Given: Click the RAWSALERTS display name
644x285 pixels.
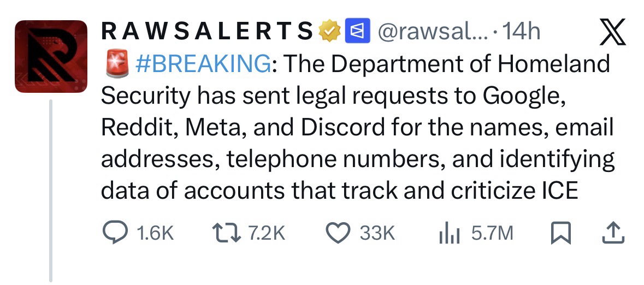Looking at the screenshot, I should (206, 32).
